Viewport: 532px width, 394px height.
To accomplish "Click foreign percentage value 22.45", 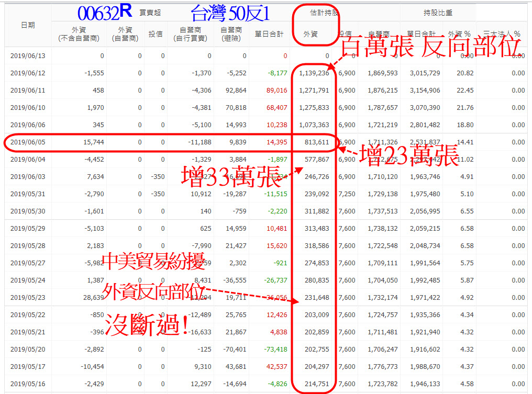I will tap(465, 91).
